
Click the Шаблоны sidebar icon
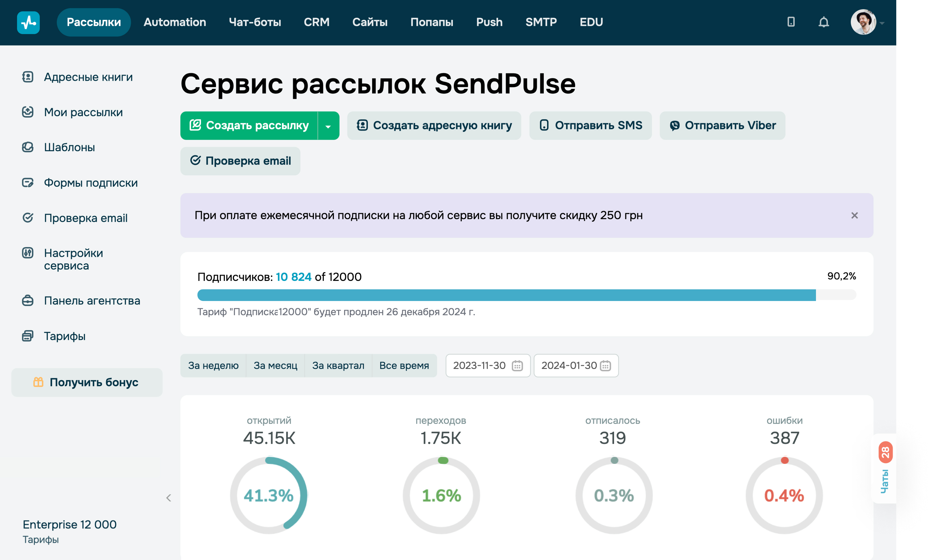(28, 147)
